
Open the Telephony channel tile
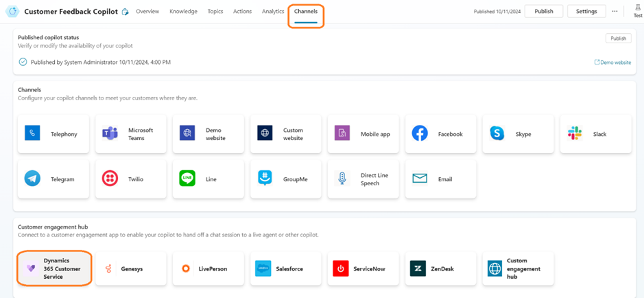tap(53, 134)
